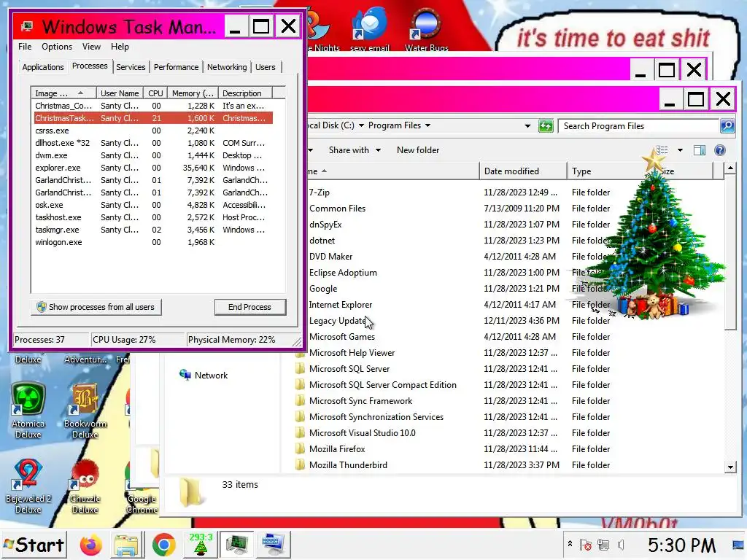Screen dimensions: 747x560
Task: Open the address bar history dropdown in Explorer
Action: [x=527, y=126]
